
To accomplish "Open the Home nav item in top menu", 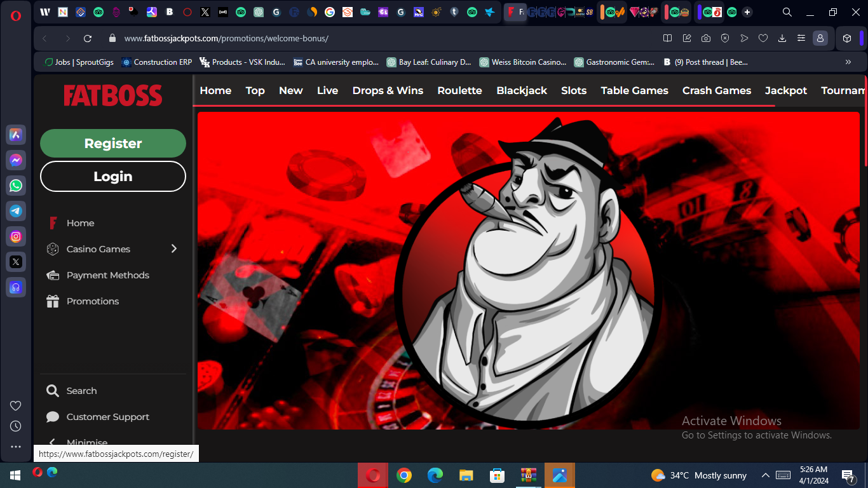I will click(215, 90).
